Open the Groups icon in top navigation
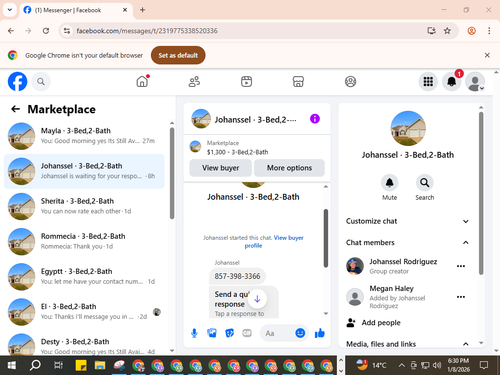Image resolution: width=500 pixels, height=375 pixels. [x=350, y=81]
